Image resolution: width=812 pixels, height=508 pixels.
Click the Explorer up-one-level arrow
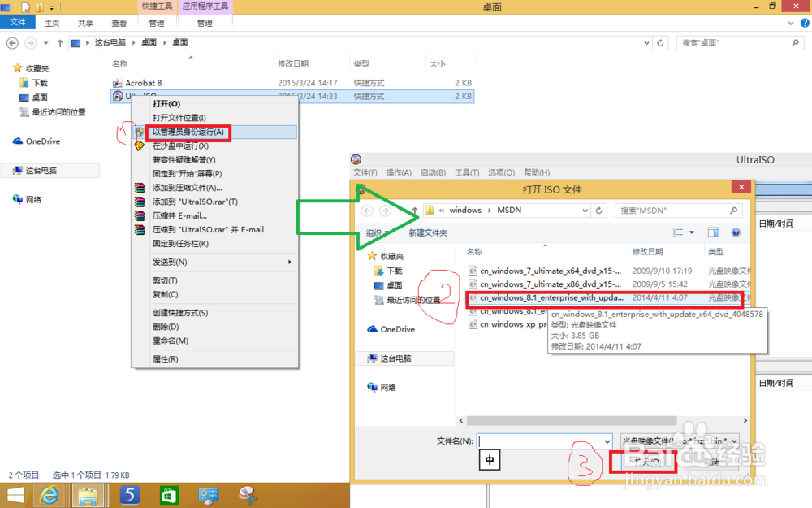60,43
